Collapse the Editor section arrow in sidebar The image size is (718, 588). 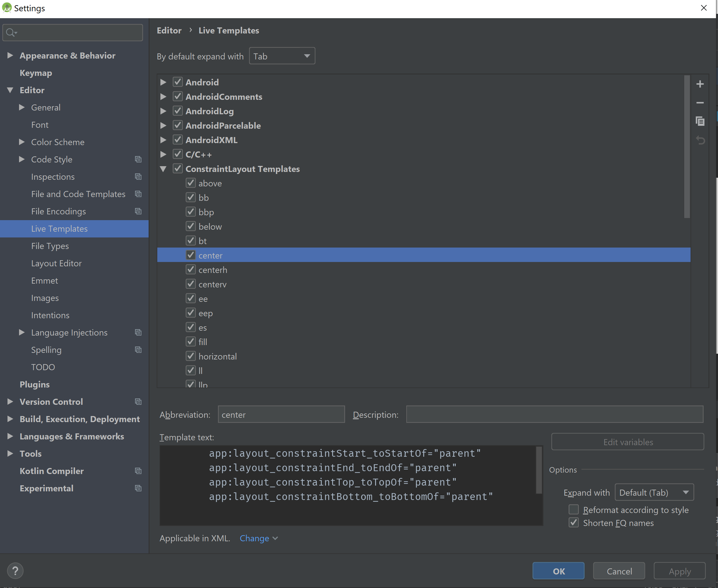coord(10,90)
